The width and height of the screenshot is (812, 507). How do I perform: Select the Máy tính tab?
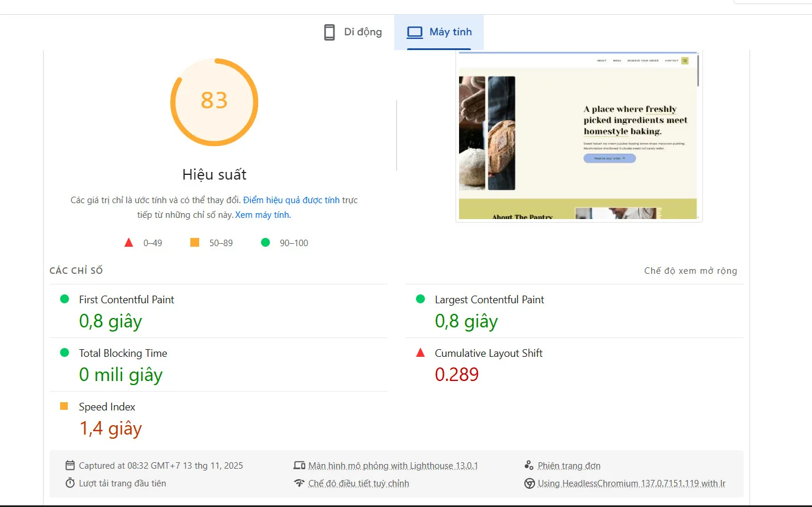click(439, 32)
